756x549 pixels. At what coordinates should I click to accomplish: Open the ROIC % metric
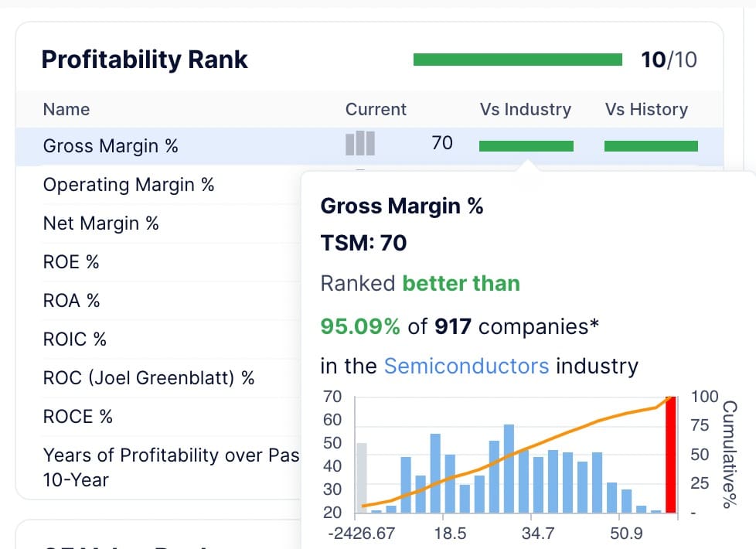click(75, 339)
